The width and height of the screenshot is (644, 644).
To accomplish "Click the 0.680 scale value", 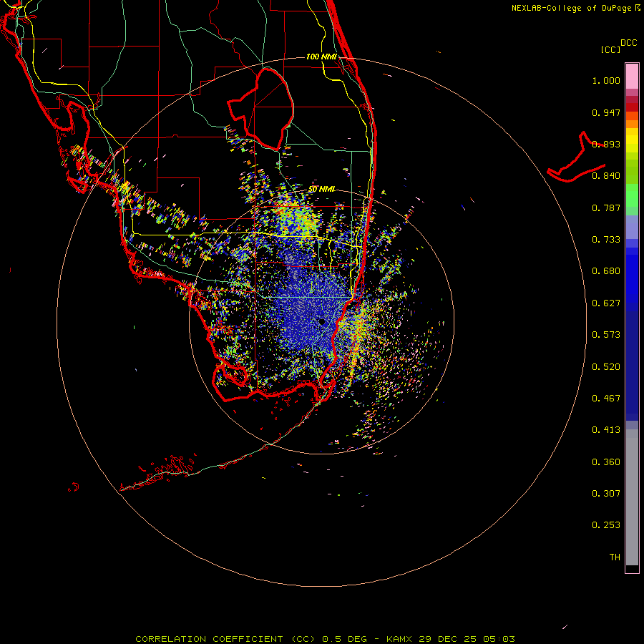I will pyautogui.click(x=606, y=271).
